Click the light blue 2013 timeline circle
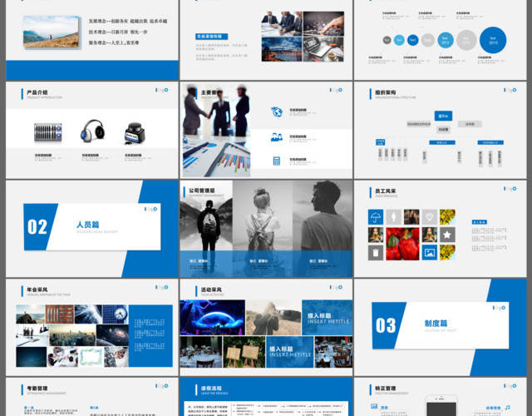 click(x=446, y=40)
